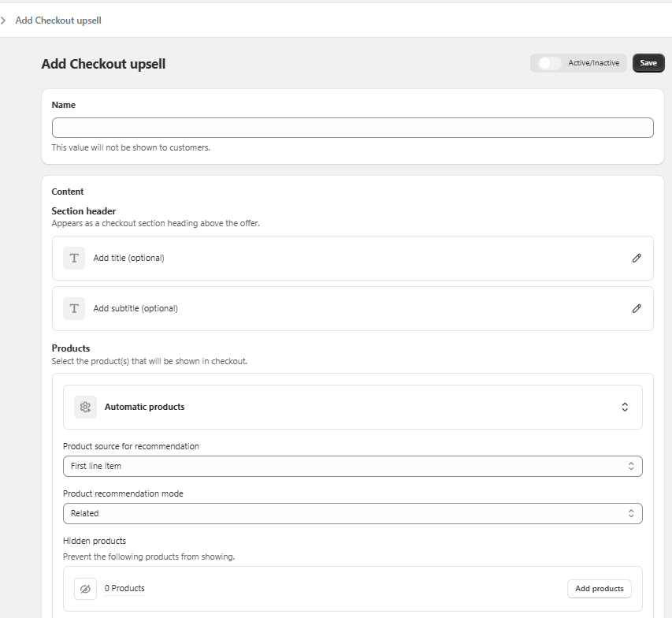Click the breadcrumb chevron arrow at top
Screen dimensions: 672x618
[x=4, y=20]
